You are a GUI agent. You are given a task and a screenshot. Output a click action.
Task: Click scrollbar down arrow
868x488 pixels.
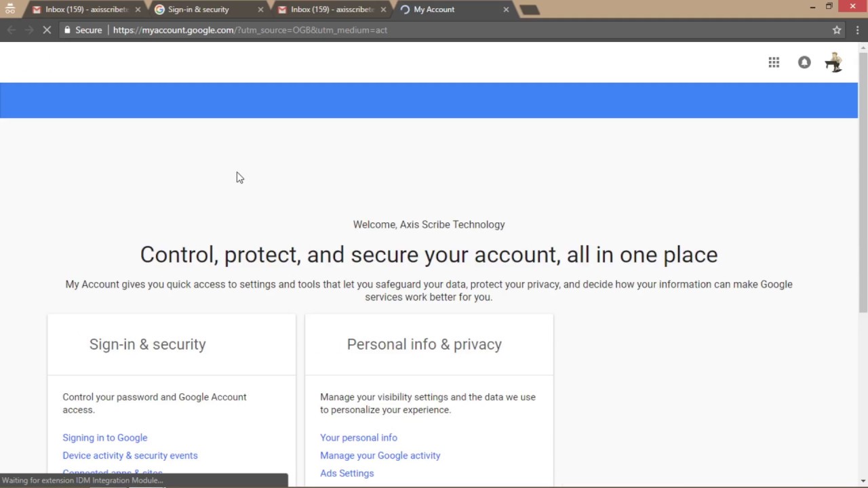[x=863, y=482]
